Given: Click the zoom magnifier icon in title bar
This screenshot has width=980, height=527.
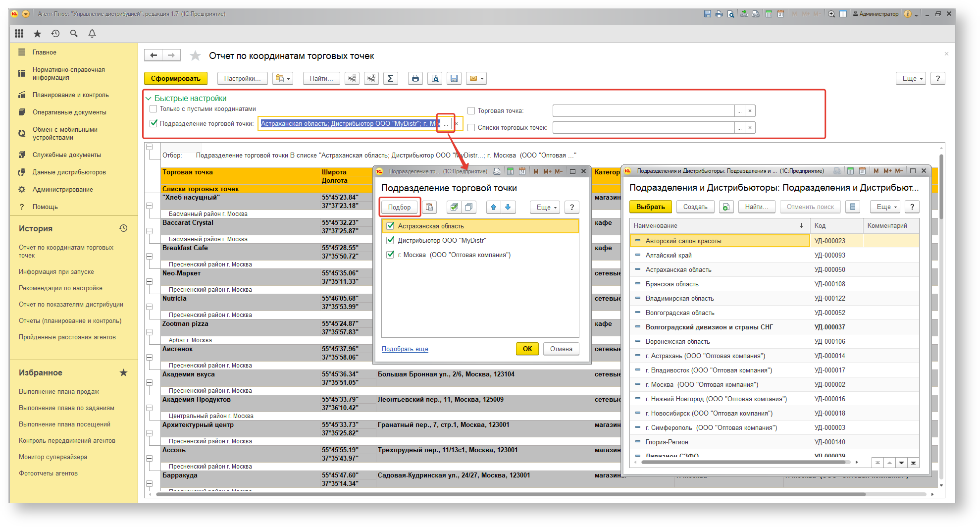Looking at the screenshot, I should [x=831, y=14].
